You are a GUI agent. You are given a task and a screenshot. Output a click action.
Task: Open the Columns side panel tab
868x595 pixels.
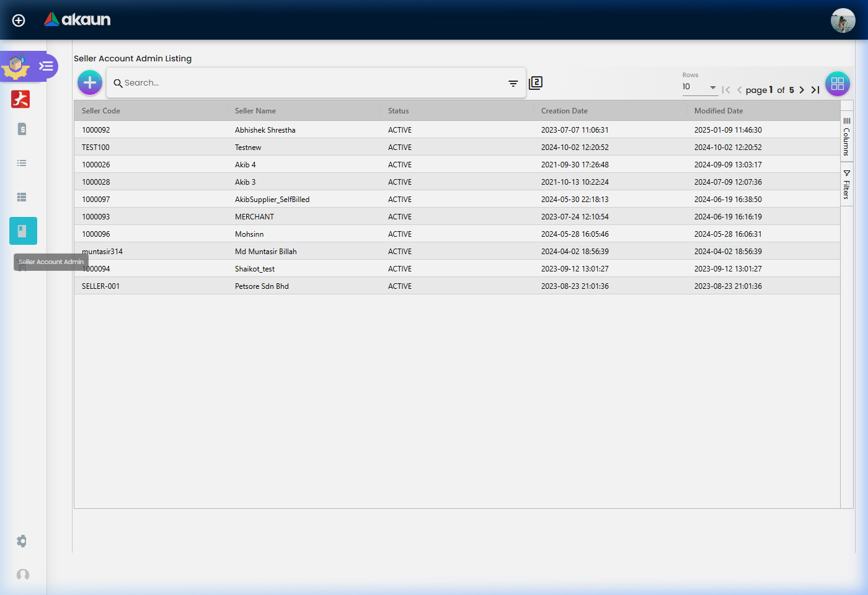[846, 137]
